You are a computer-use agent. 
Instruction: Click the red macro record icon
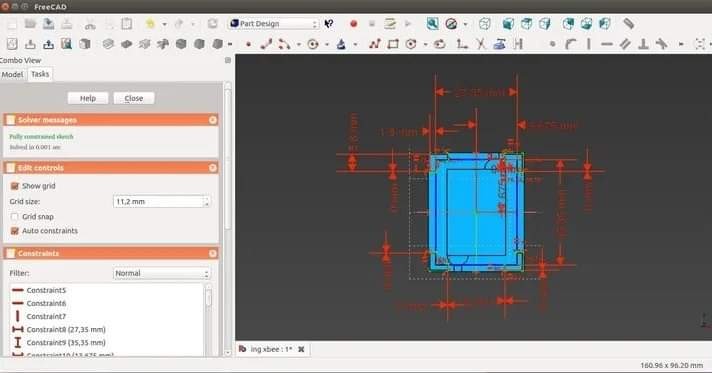point(354,24)
